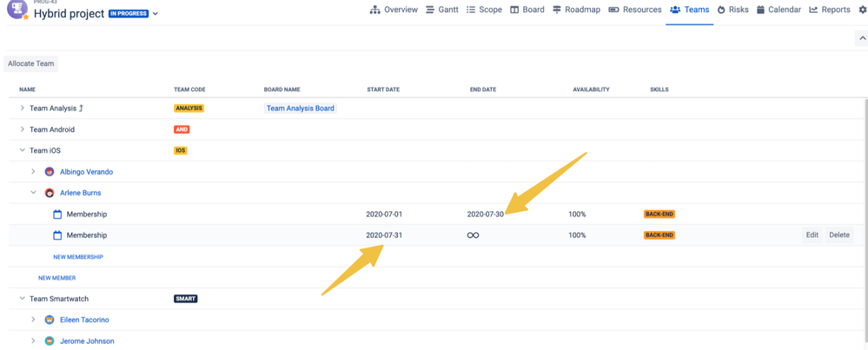The width and height of the screenshot is (868, 350).
Task: Click calendar icon of membership starting 2020-07-31
Action: 57,235
